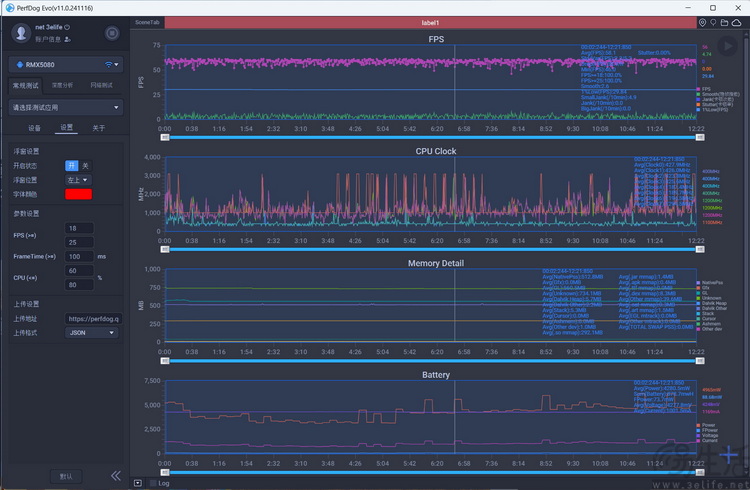Open the floating window position 左上 dropdown
Image resolution: width=750 pixels, height=490 pixels.
(x=78, y=180)
